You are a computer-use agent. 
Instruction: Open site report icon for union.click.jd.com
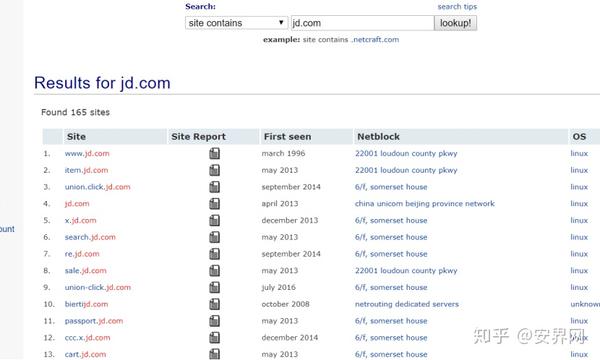pyautogui.click(x=215, y=187)
